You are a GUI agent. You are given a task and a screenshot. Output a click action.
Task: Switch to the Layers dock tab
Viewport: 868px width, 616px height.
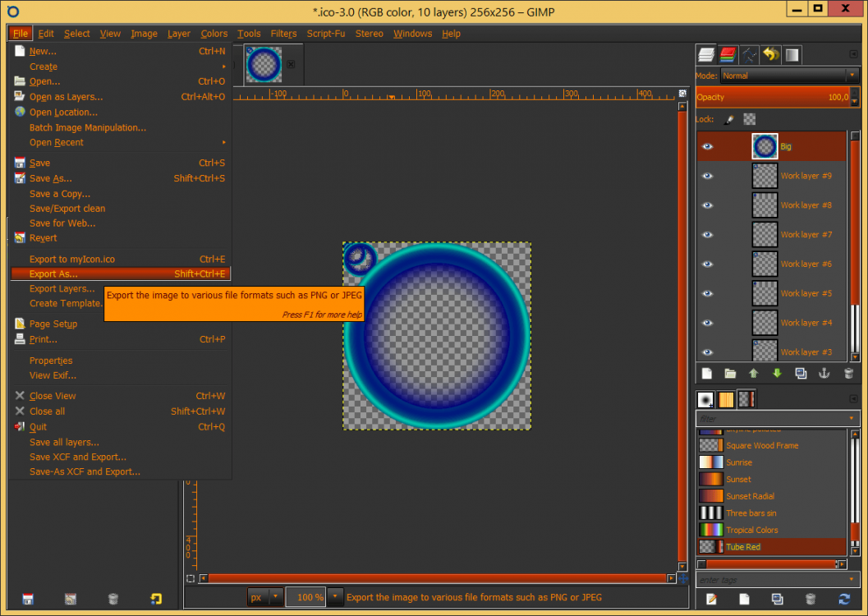pyautogui.click(x=705, y=54)
